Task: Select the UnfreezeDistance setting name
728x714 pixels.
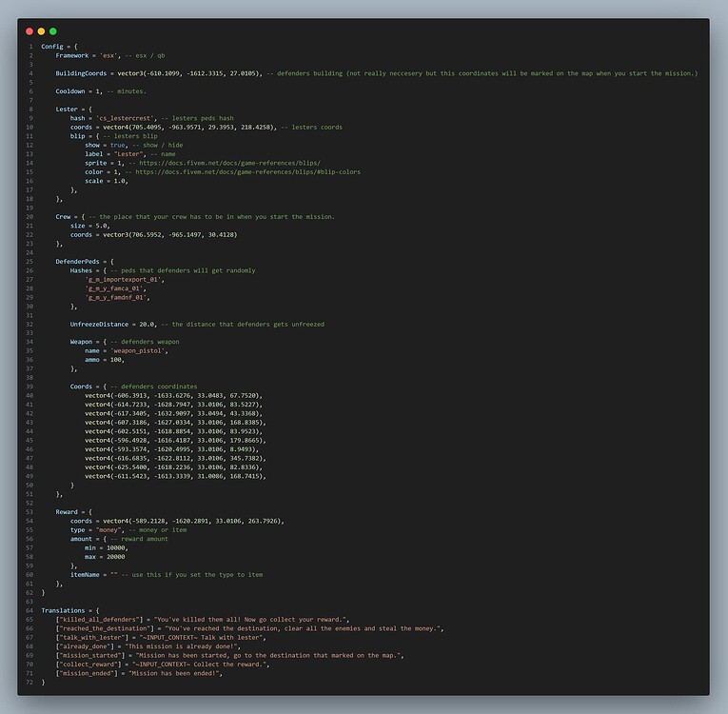Action: point(99,325)
